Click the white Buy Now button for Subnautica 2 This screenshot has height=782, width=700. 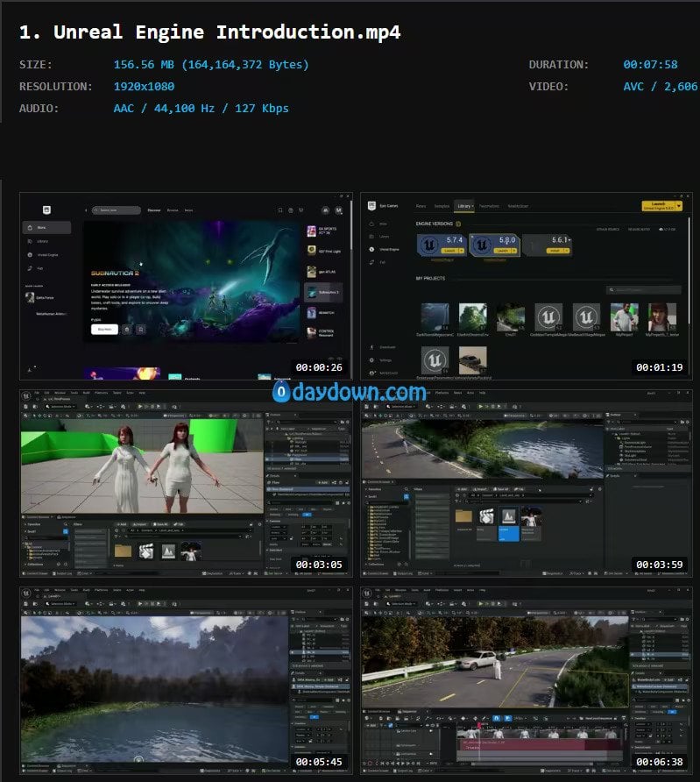[104, 329]
